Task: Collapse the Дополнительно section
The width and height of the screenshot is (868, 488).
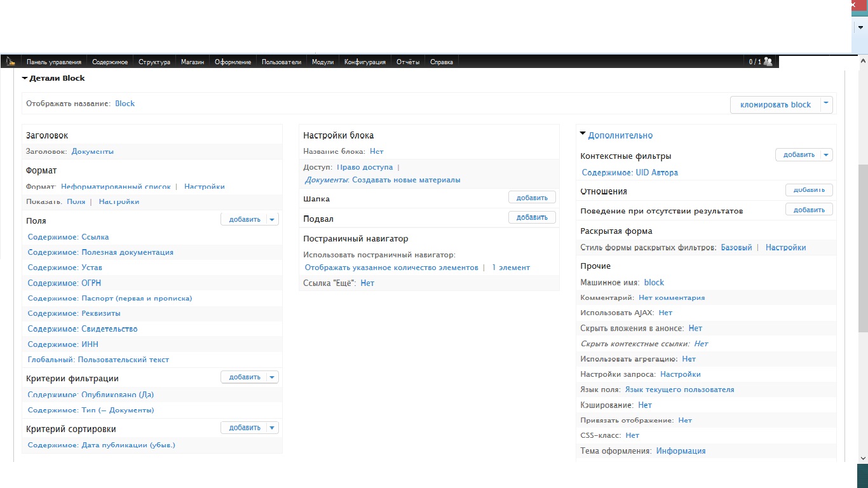Action: (583, 134)
